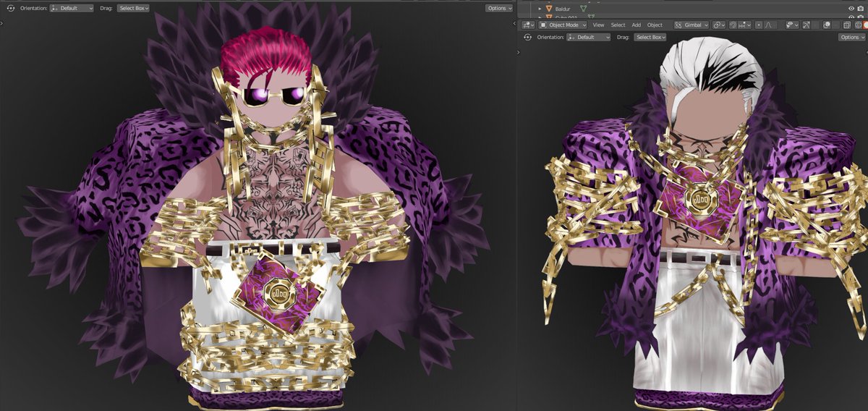Toggle viewport gizmos display
This screenshot has height=411, width=868.
click(x=806, y=25)
